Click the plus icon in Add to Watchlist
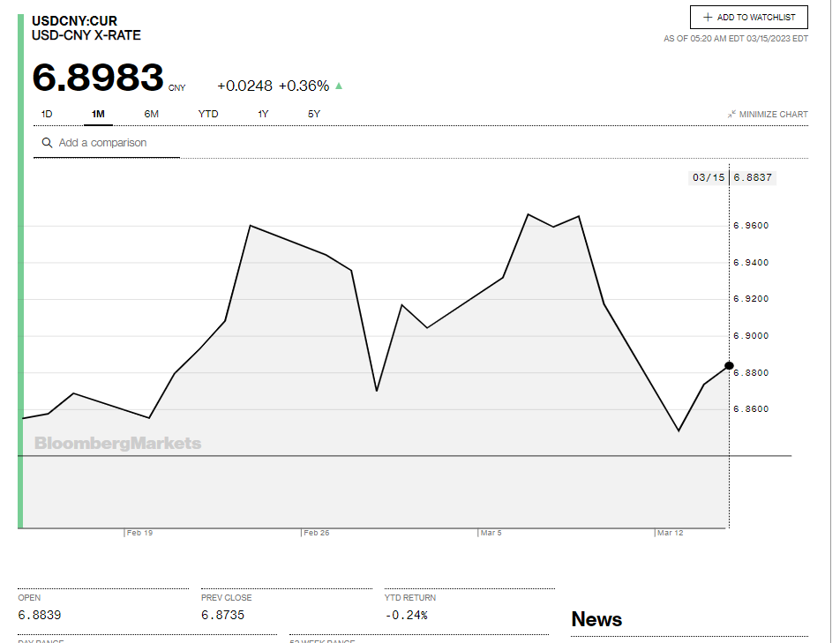The image size is (840, 643). click(x=708, y=18)
